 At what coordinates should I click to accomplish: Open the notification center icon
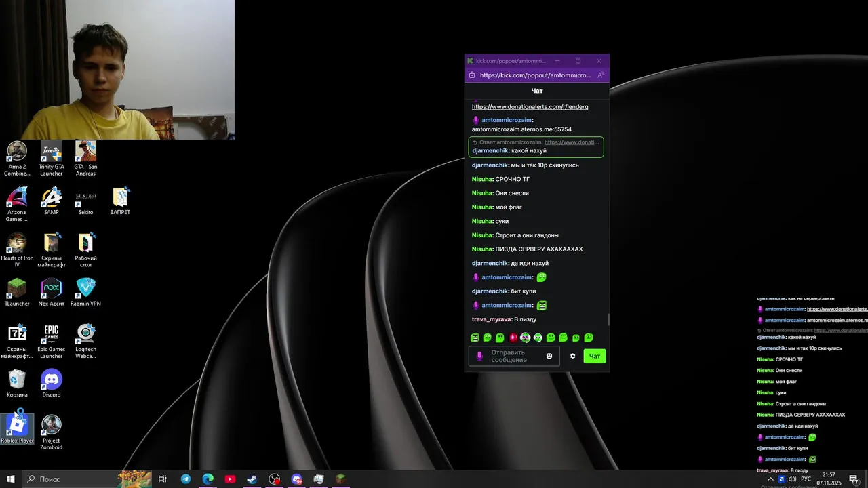(x=854, y=479)
